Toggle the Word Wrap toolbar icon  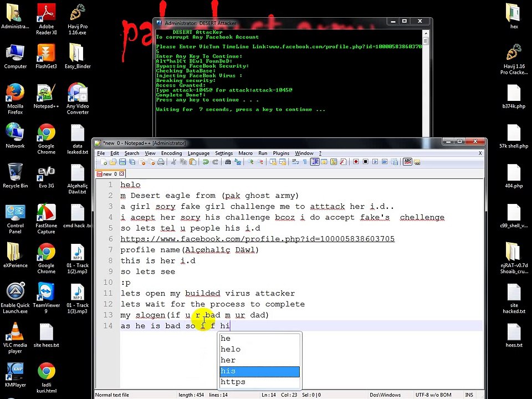[295, 162]
